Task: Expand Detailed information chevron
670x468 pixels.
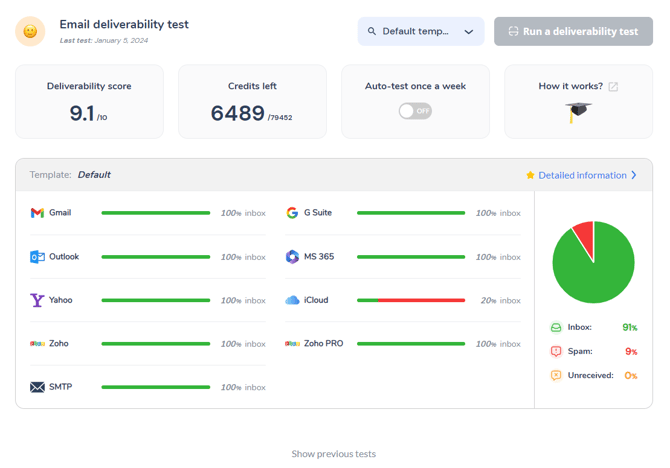Action: [x=634, y=175]
